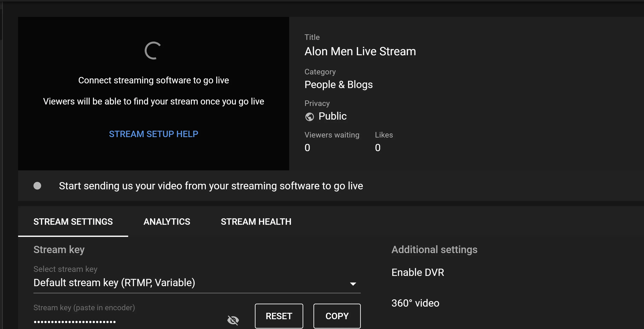The image size is (644, 329).
Task: Click the 'Public' privacy value
Action: (x=332, y=116)
